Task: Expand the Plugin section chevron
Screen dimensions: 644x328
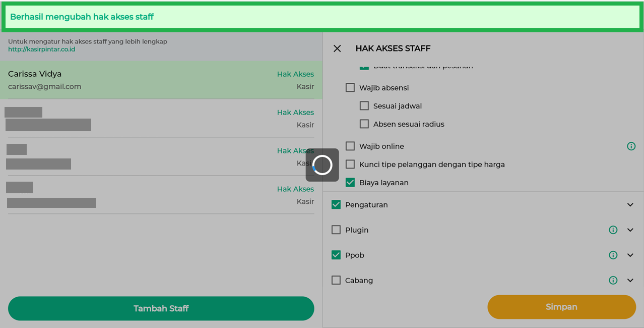Action: click(x=630, y=230)
